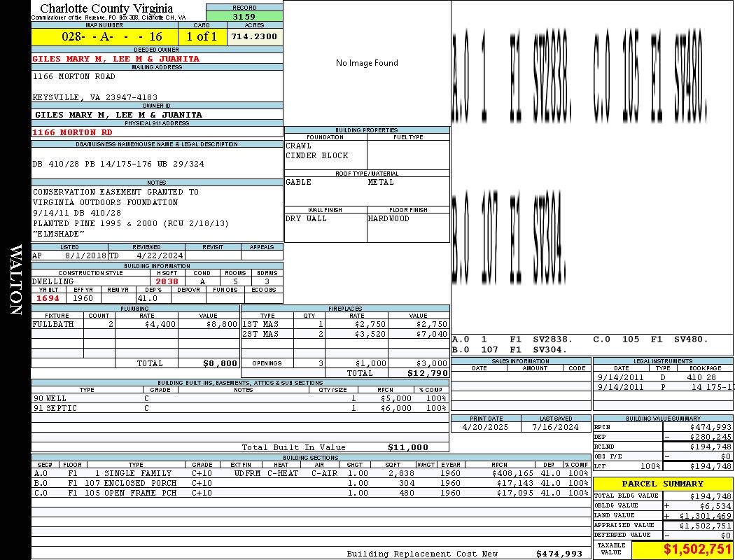
Task: Click 2ST MAS fireplace value $7,040
Action: 431,334
